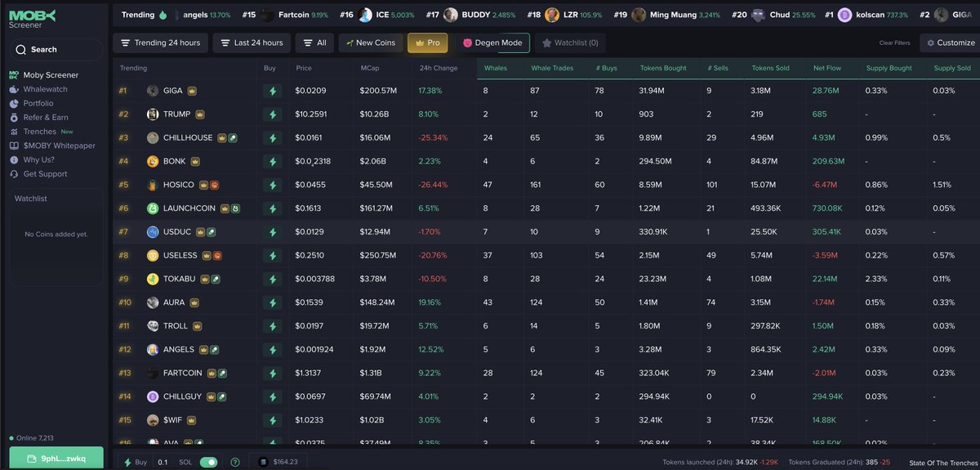
Task: Open the Customize settings panel
Action: [949, 43]
